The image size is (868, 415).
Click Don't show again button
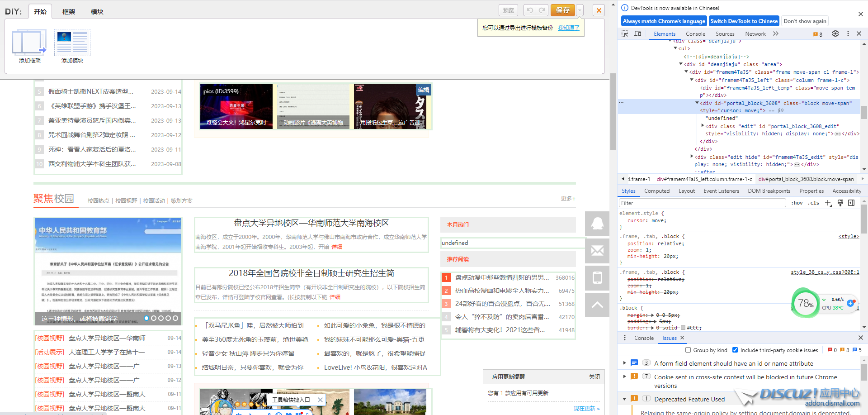point(805,21)
